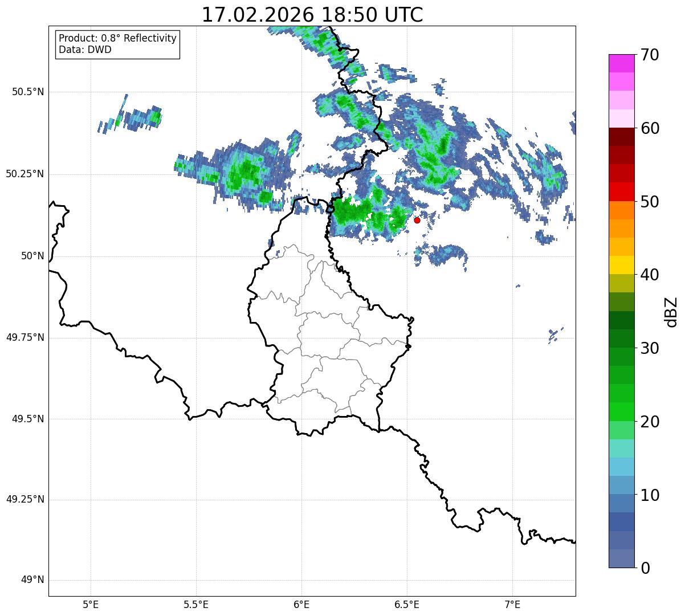Screen dimensions: 685x616
Task: Click the '5°E' longitude label
Action: (91, 604)
